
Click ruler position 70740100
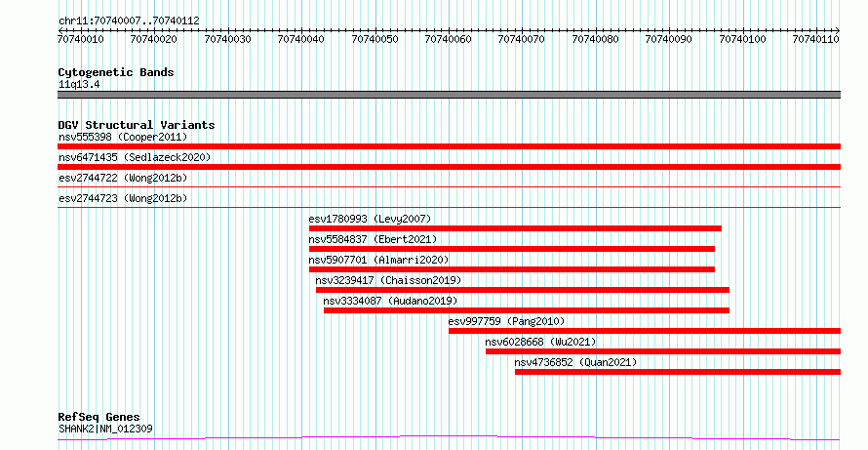tap(742, 39)
